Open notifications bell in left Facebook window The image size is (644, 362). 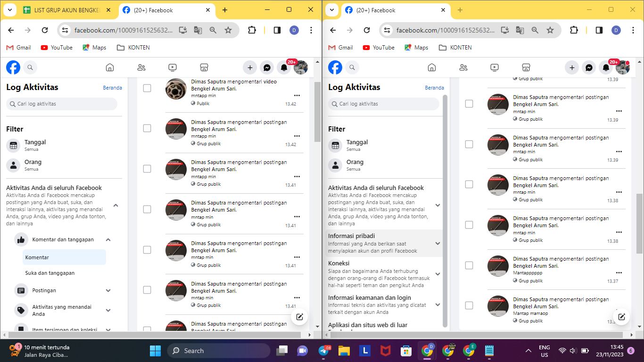284,67
